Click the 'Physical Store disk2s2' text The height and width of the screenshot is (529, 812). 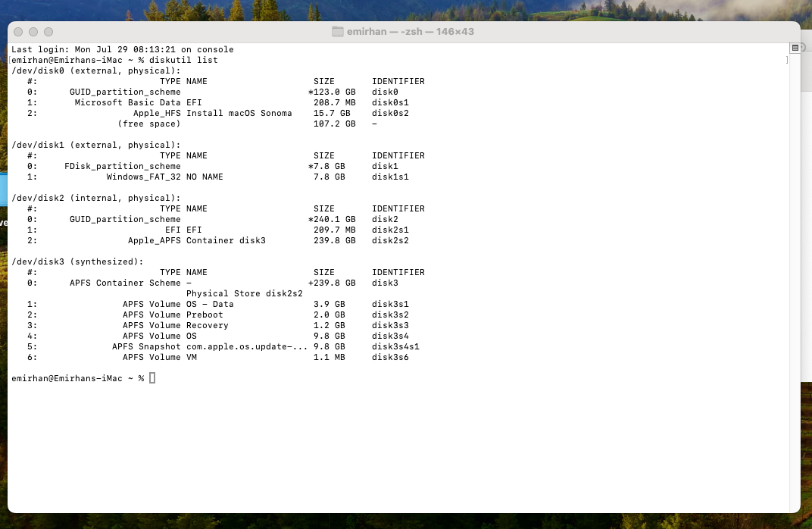pyautogui.click(x=244, y=293)
